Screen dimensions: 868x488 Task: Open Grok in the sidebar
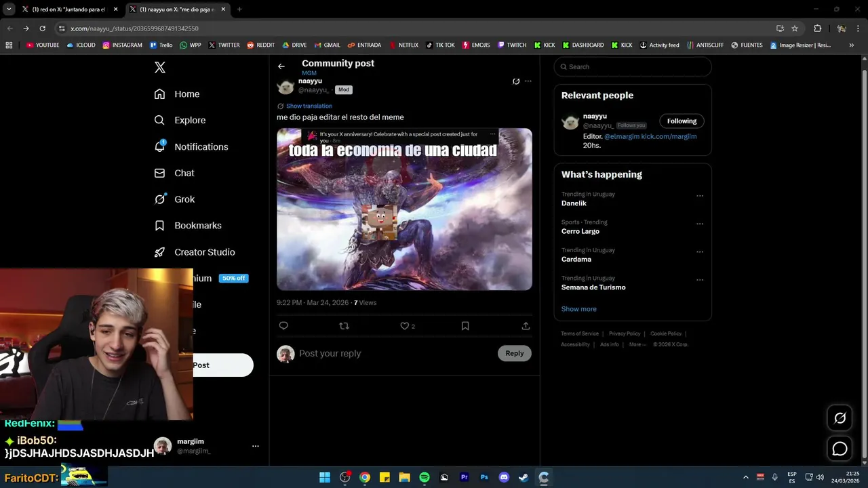coord(174,199)
